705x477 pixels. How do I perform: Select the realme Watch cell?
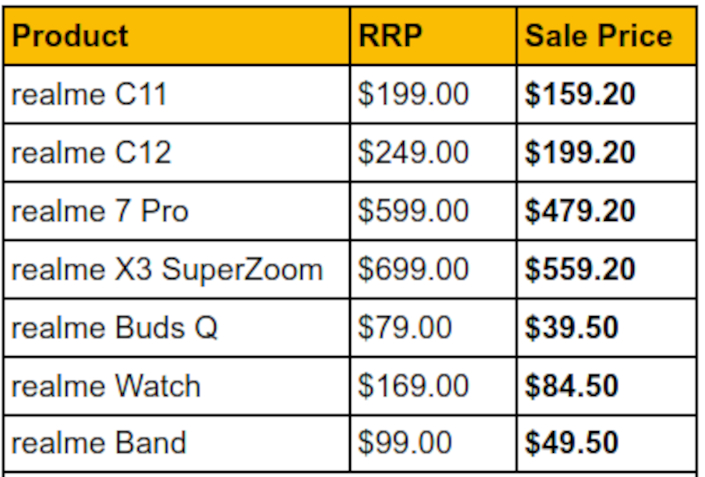pos(105,385)
